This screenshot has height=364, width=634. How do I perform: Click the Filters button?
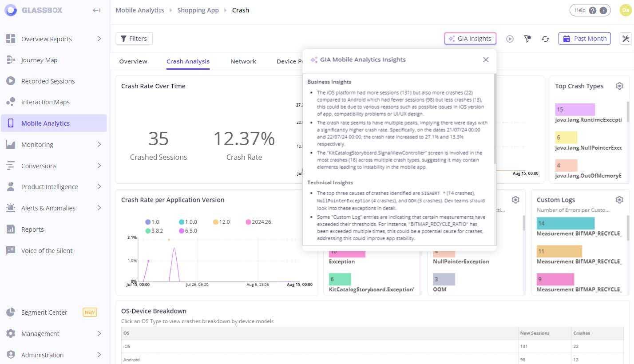pos(134,39)
